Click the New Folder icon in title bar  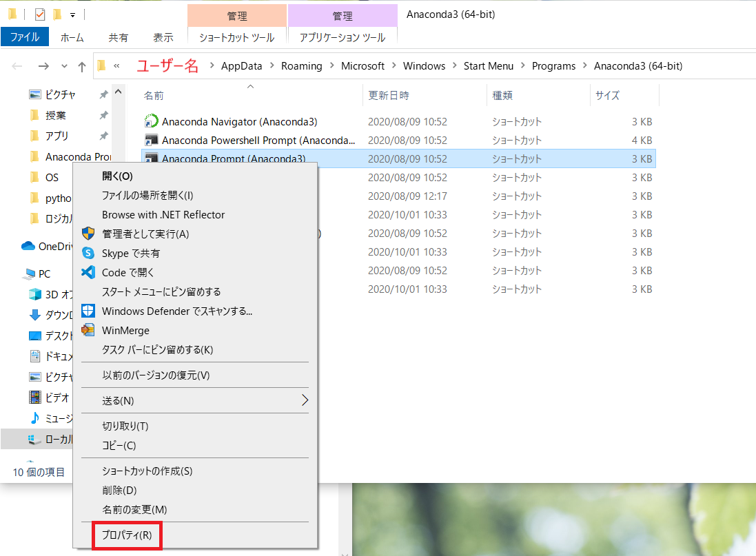coord(57,14)
